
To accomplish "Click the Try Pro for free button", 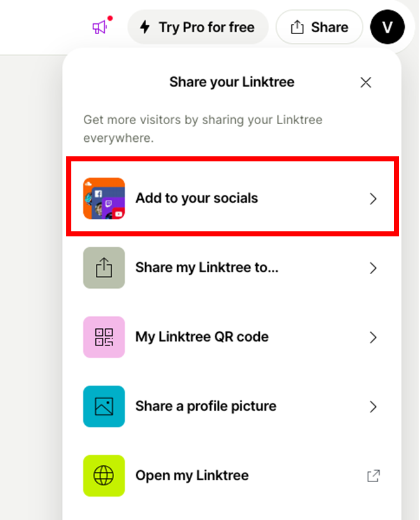I will click(198, 27).
